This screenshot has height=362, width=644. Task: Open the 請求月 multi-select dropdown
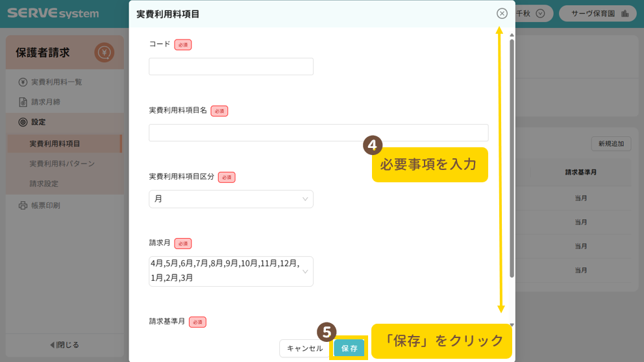tap(230, 271)
